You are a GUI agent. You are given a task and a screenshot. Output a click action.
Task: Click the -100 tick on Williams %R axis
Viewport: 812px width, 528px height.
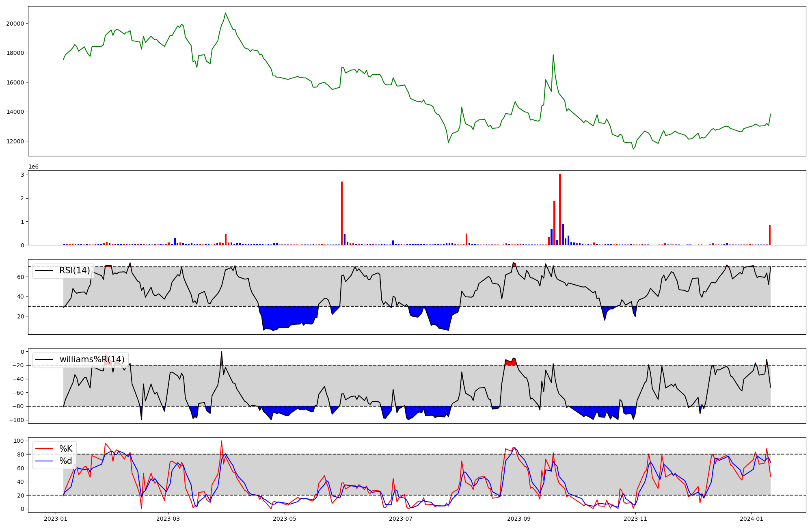tap(17, 420)
